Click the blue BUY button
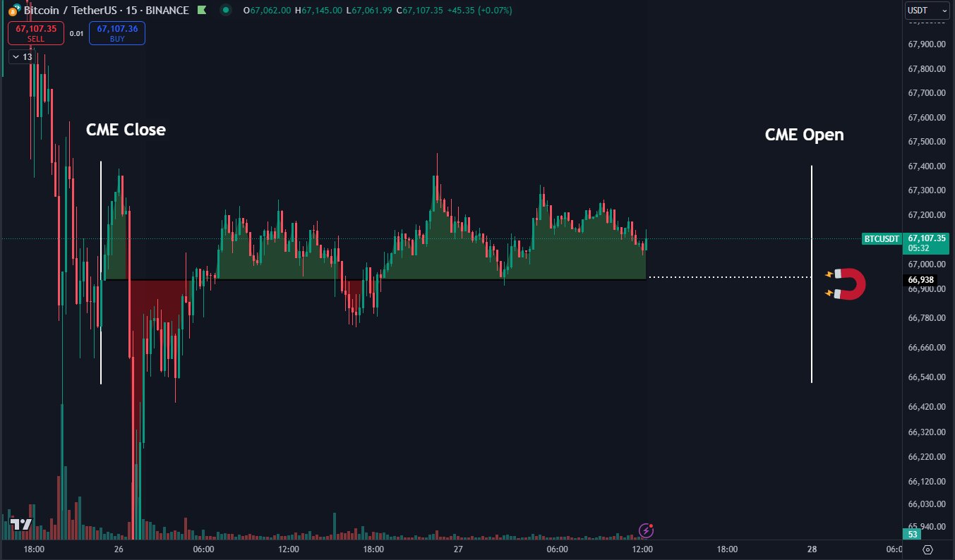The image size is (955, 560). pos(116,32)
